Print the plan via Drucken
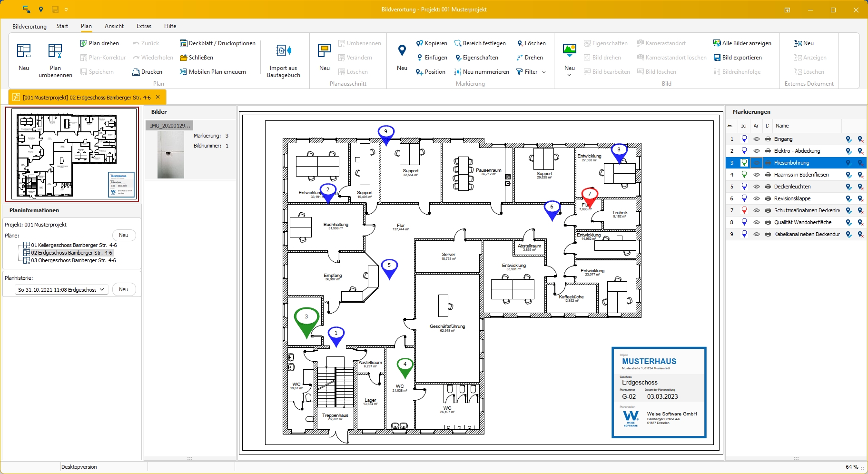 click(x=147, y=72)
